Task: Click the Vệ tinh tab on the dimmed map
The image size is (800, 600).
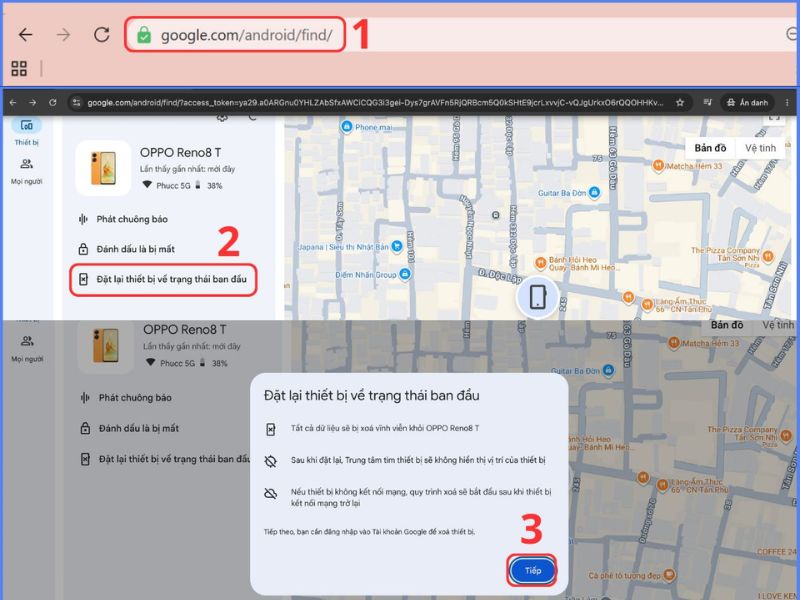Action: point(778,325)
